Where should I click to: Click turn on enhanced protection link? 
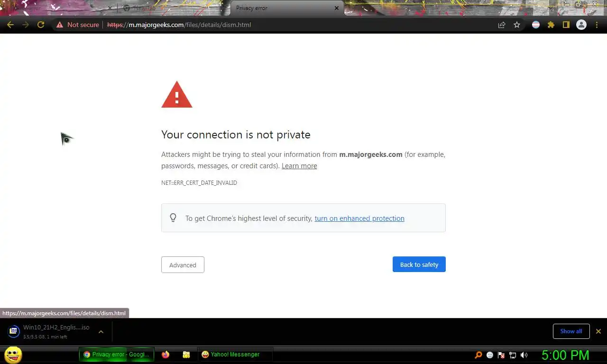pyautogui.click(x=359, y=218)
